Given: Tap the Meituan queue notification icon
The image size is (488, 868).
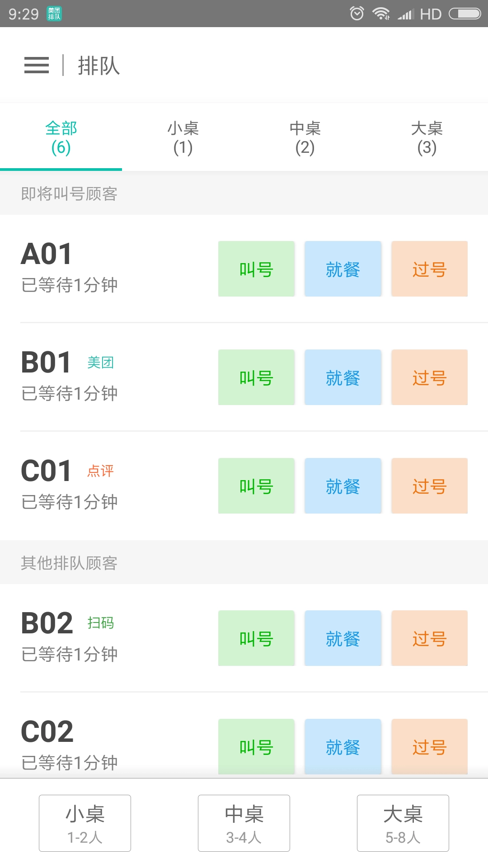Looking at the screenshot, I should click(54, 14).
